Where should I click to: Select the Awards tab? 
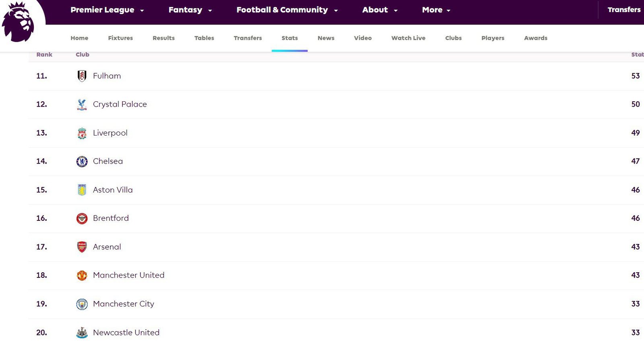click(x=535, y=38)
